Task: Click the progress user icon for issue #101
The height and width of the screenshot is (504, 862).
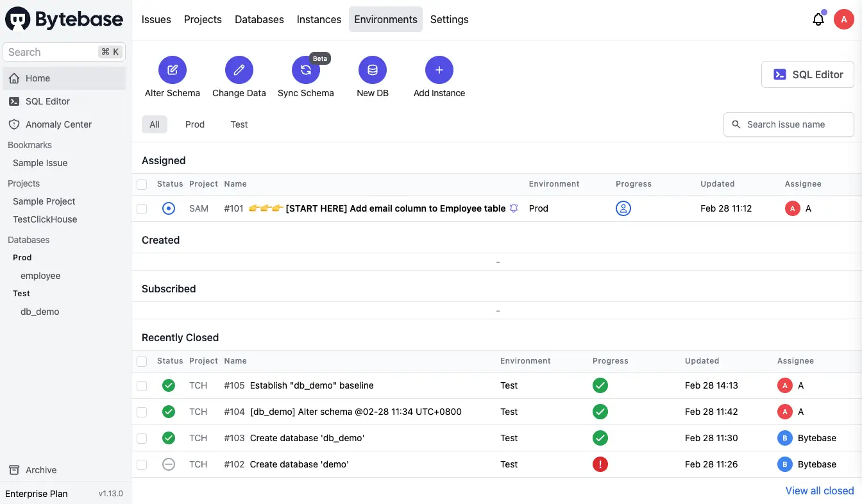Action: pos(623,208)
